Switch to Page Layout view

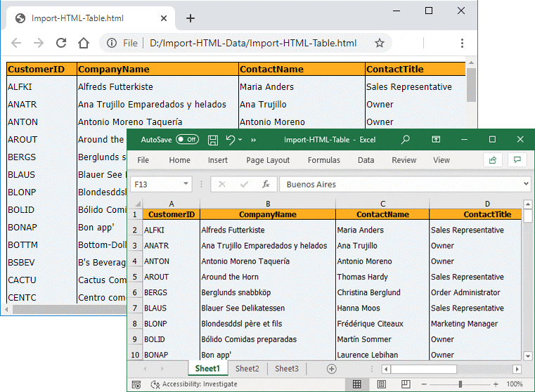[x=381, y=384]
